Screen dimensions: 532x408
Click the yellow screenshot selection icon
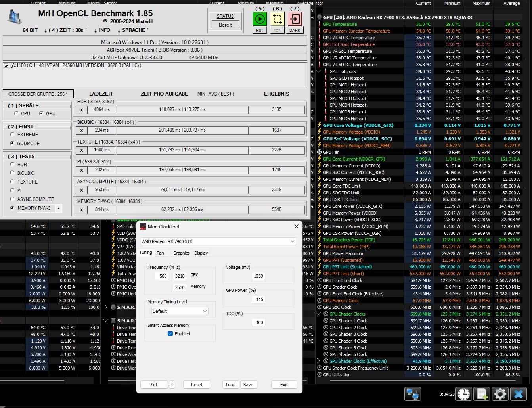point(277,19)
